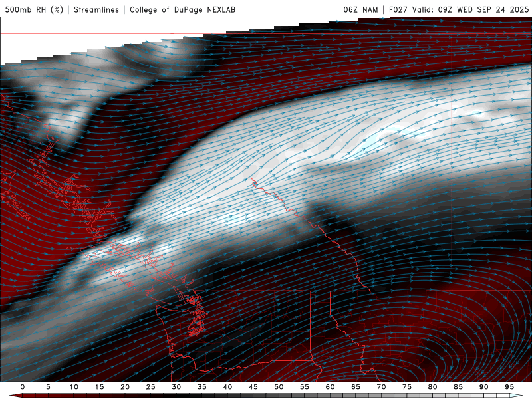Click the white right arrow tip of color bar
The image size is (532, 399).
[516, 396]
